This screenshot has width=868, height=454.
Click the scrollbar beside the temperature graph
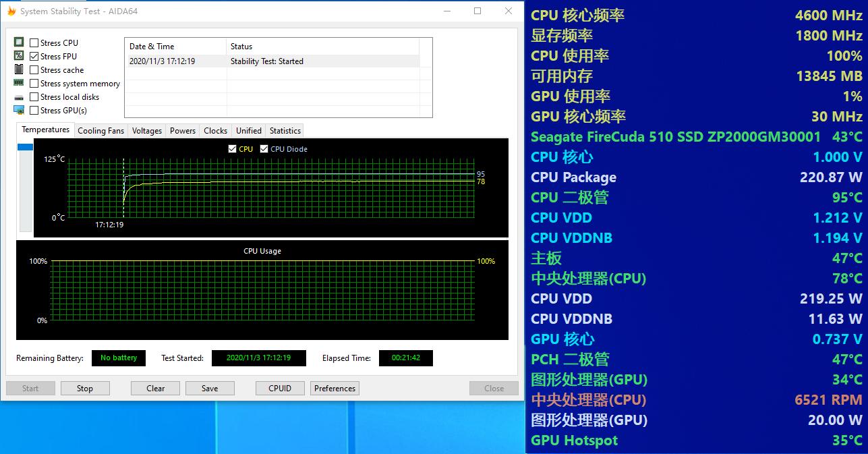pos(24,146)
